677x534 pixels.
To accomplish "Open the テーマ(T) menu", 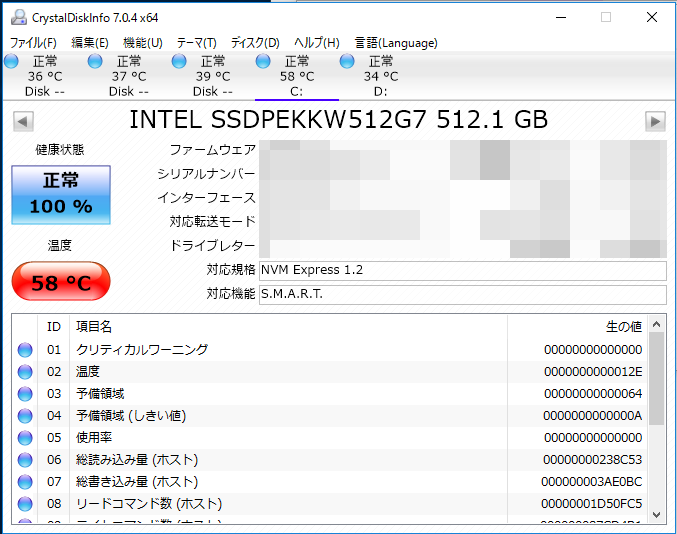I will [x=196, y=43].
